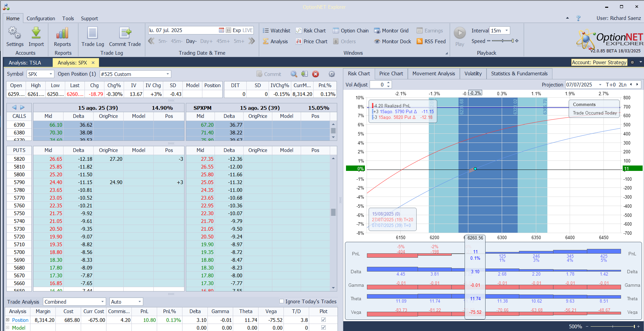Image resolution: width=644 pixels, height=331 pixels.
Task: Click the puts chain vertical scrollbar thumb
Action: click(333, 212)
